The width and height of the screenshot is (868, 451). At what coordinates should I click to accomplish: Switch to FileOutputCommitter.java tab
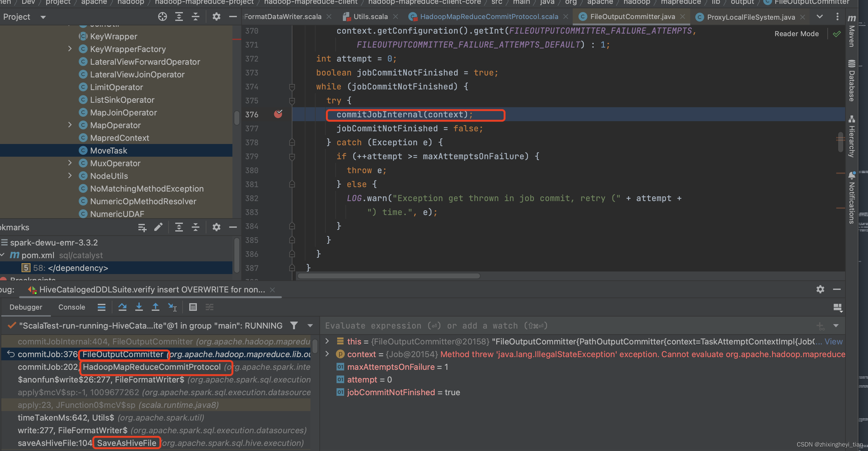[632, 16]
